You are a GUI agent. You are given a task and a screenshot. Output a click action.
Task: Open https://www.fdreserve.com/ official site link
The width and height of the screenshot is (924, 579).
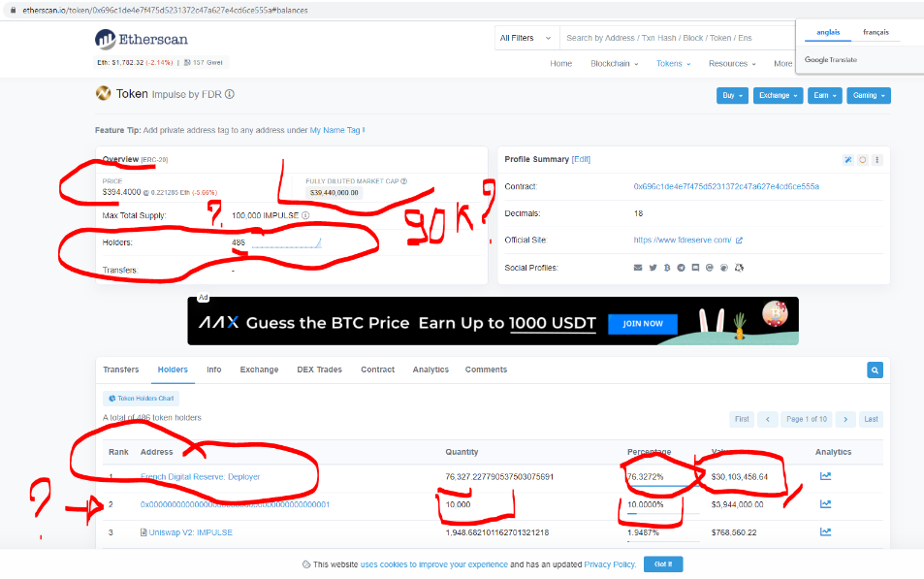click(683, 240)
